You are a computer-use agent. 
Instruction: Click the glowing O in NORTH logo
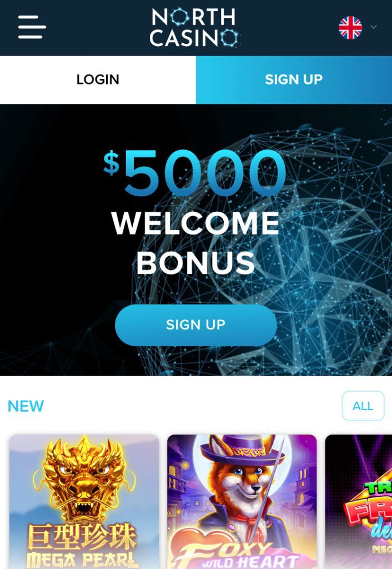pyautogui.click(x=179, y=17)
